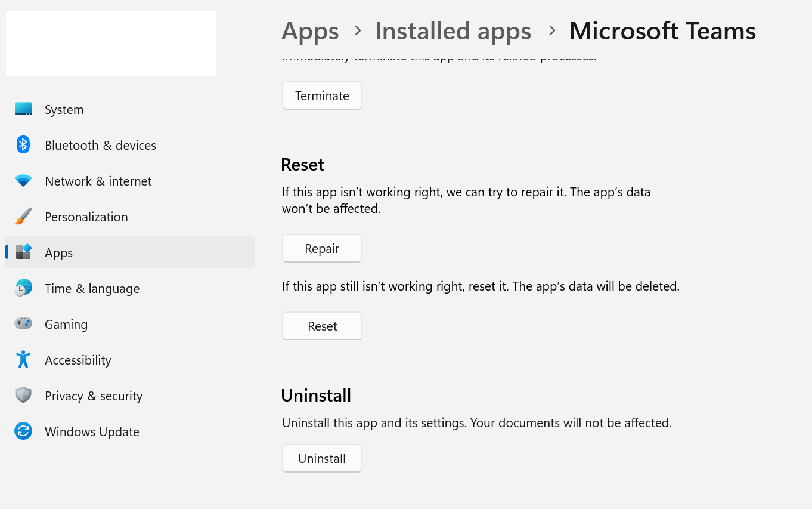Click the Apps icon in sidebar
This screenshot has width=812, height=509.
point(23,252)
